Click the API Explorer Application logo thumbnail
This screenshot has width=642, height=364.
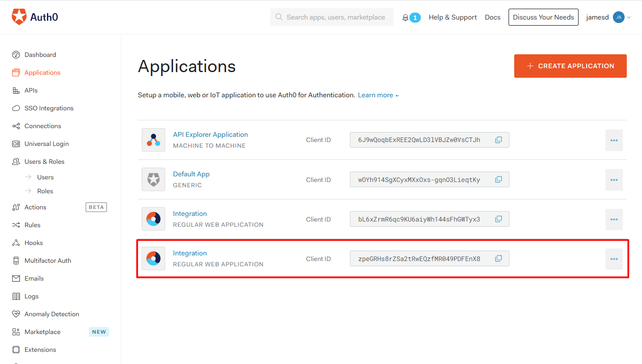[153, 140]
